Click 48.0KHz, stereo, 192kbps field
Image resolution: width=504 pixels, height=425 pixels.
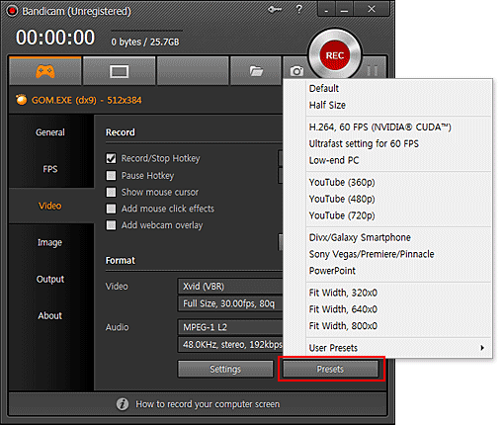click(230, 344)
